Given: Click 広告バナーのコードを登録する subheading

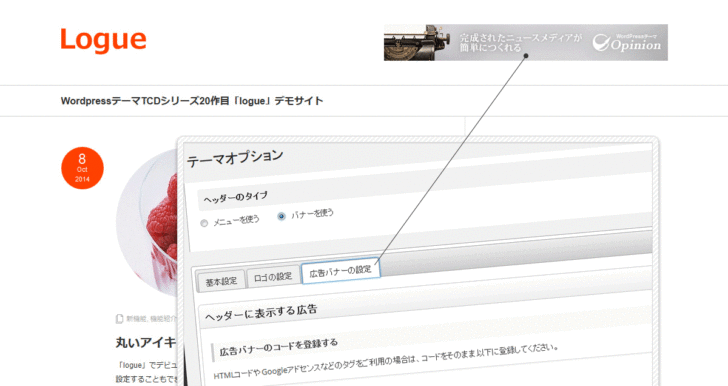Looking at the screenshot, I should pyautogui.click(x=279, y=347).
